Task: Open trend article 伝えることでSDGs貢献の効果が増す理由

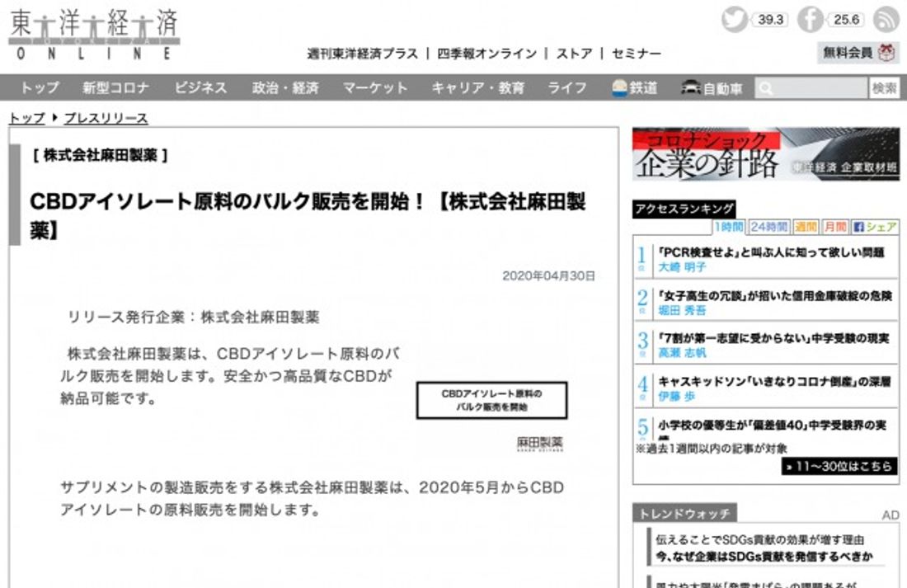Action: coord(759,540)
